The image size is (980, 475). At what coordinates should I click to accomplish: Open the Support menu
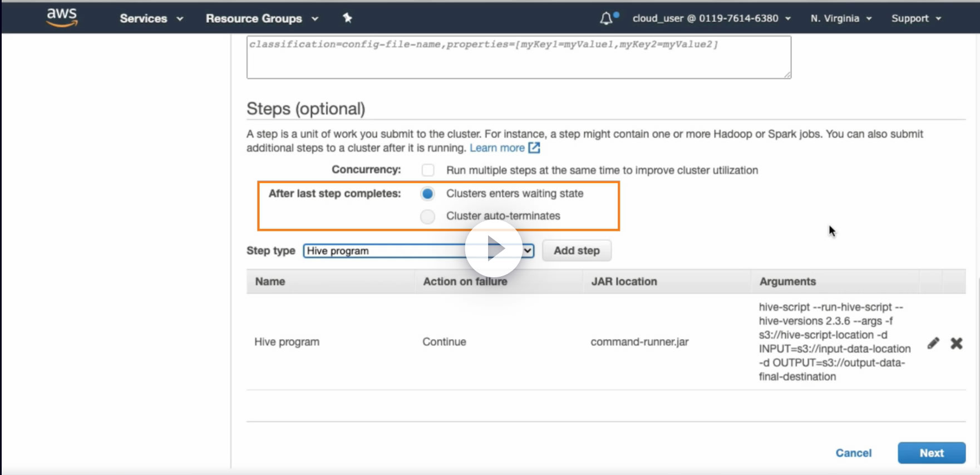point(916,18)
